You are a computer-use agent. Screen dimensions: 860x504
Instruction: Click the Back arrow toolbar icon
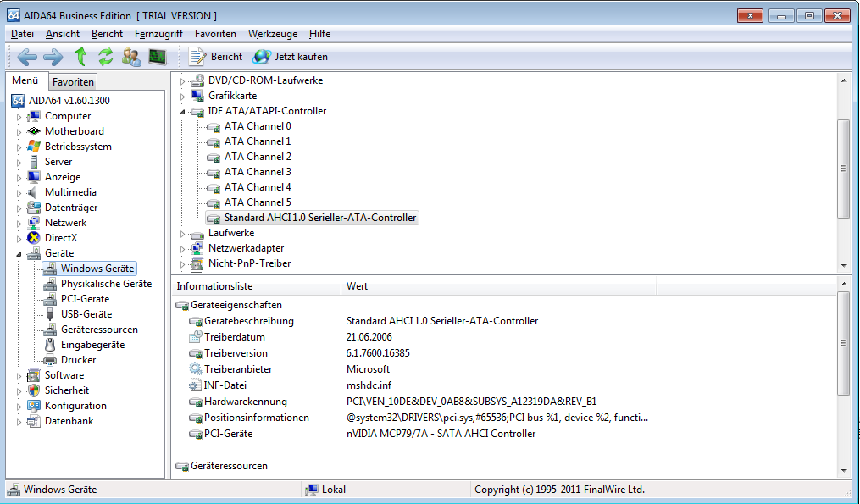tap(27, 57)
